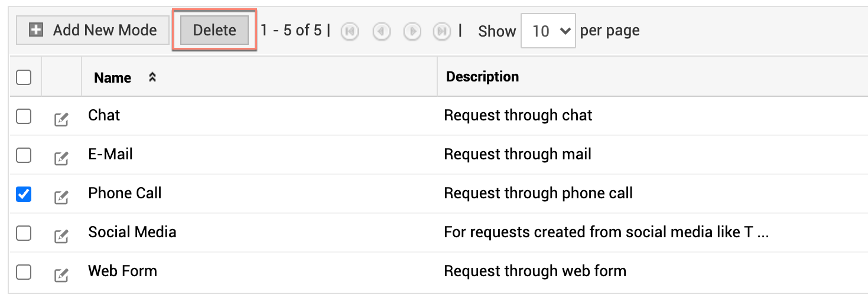Jump to the last page
868x301 pixels.
click(441, 31)
